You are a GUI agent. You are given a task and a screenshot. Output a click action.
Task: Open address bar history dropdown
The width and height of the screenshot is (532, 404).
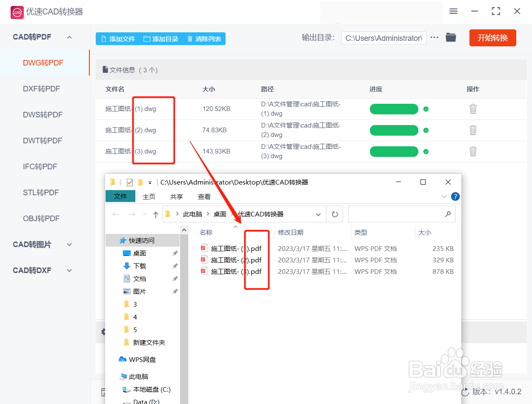coord(318,214)
